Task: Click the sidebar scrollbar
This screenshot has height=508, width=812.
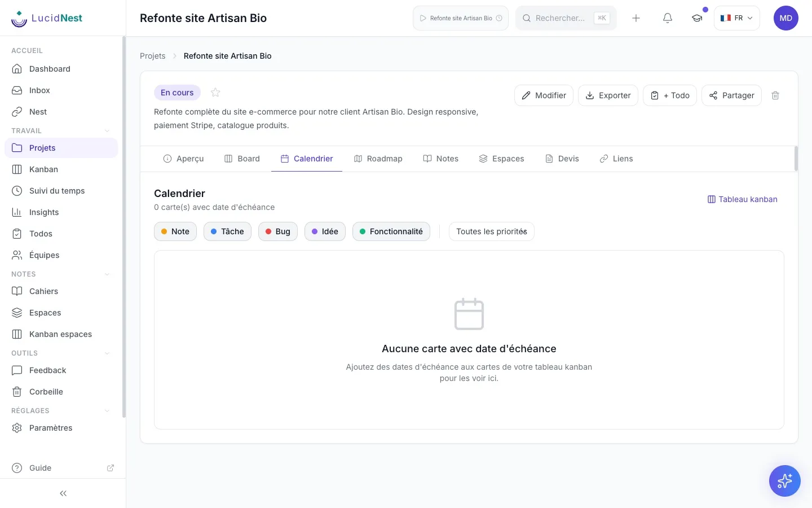Action: coord(123,227)
